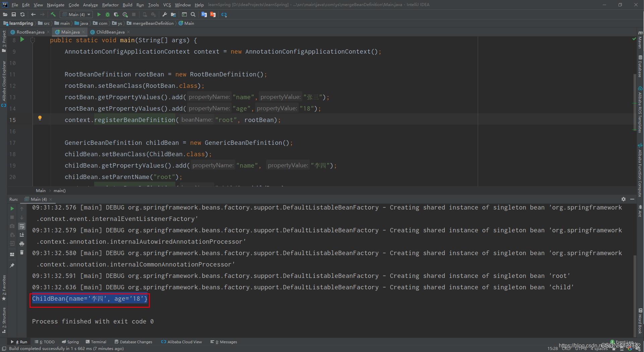Viewport: 644px width, 352px height.
Task: Clear the console with the trash icon
Action: click(x=22, y=252)
